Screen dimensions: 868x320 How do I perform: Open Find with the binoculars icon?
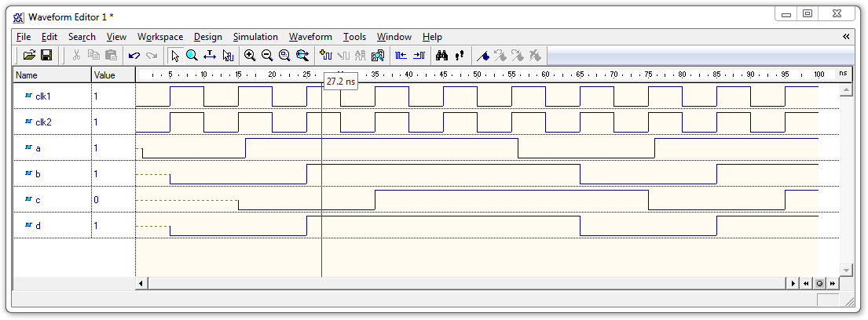pos(441,55)
